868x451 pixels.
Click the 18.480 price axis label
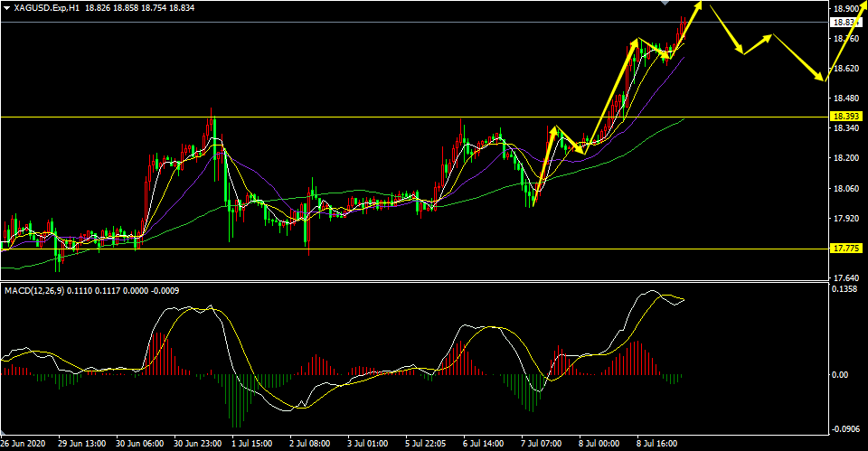point(846,99)
